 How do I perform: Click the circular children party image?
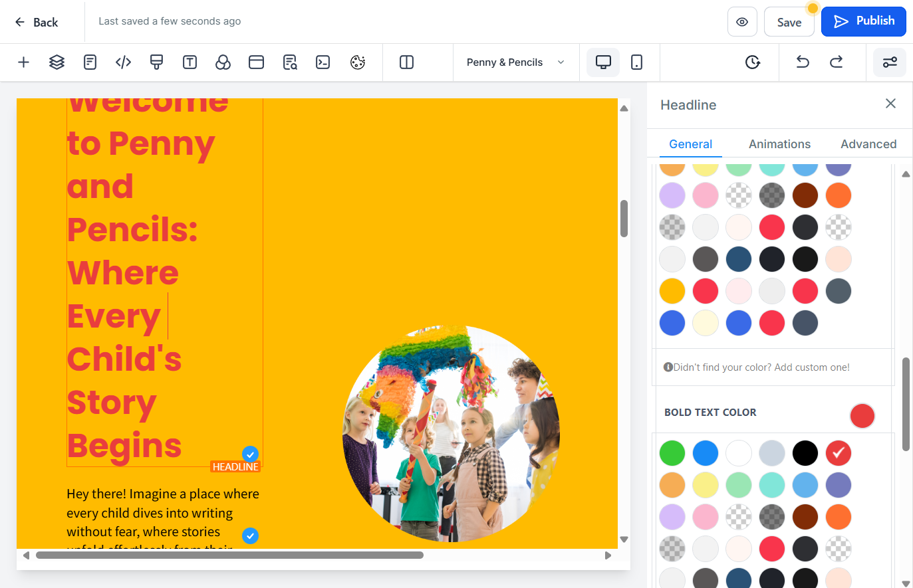(x=451, y=435)
